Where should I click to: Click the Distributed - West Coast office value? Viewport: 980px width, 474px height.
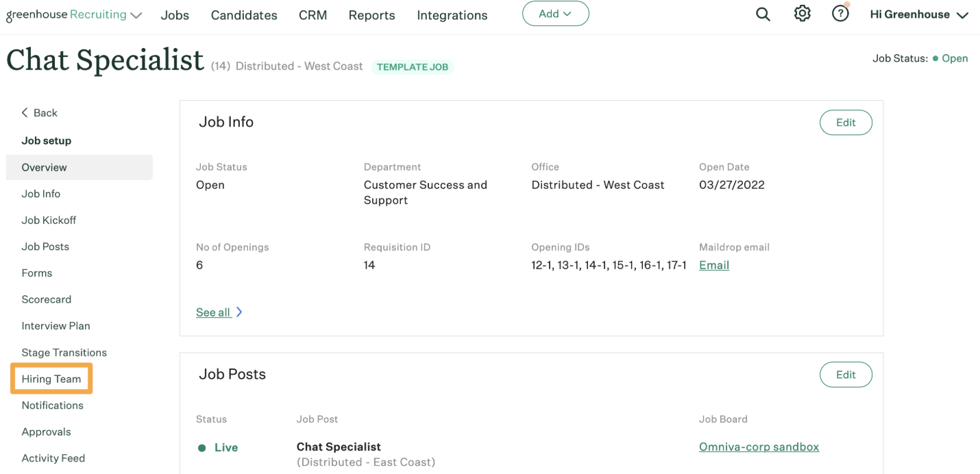point(598,185)
